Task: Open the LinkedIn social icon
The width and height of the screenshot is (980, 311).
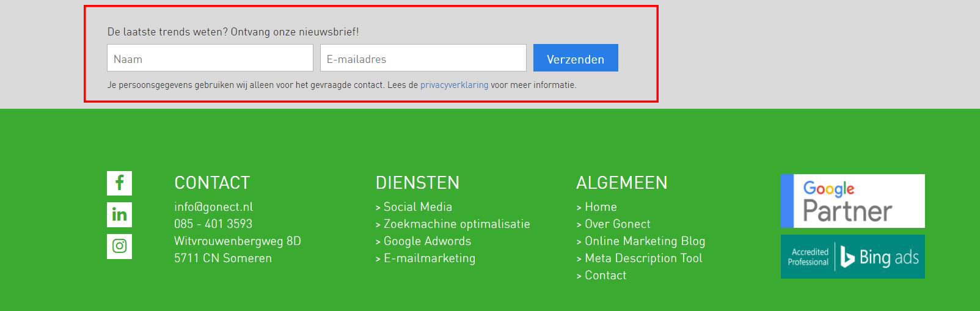Action: (119, 215)
